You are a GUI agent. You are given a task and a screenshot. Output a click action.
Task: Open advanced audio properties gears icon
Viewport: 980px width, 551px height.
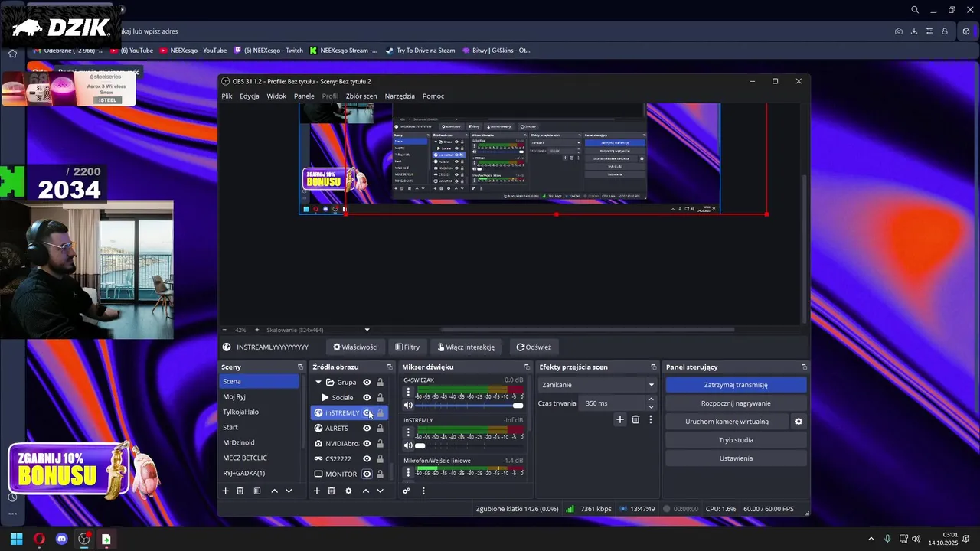point(407,491)
